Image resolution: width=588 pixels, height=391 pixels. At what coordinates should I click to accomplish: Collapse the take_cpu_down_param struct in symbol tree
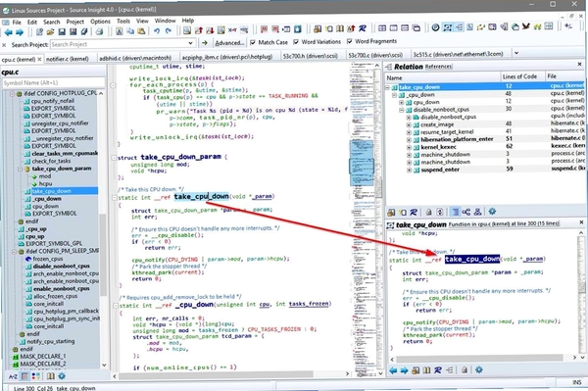click(21, 169)
